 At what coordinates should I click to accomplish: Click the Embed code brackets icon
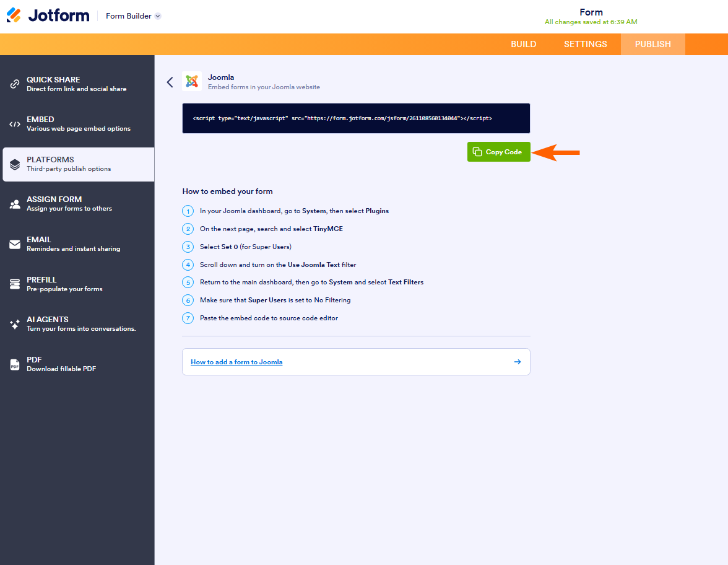pos(15,124)
